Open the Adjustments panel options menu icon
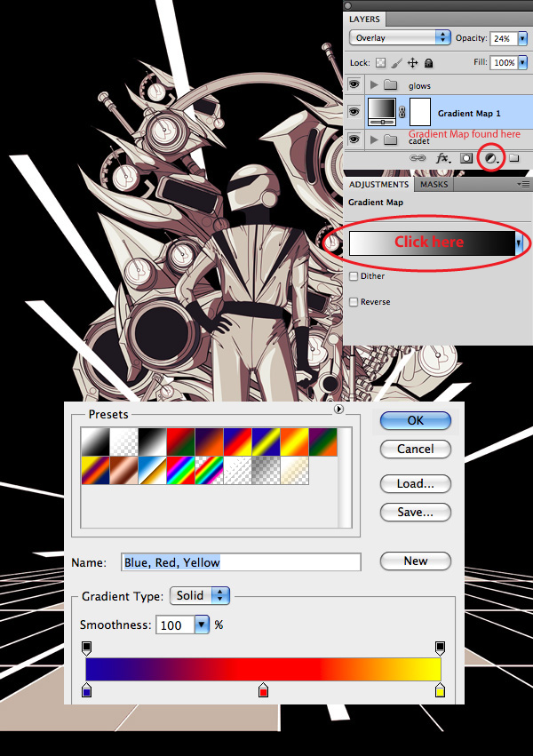Viewport: 533px width, 756px height. point(523,184)
